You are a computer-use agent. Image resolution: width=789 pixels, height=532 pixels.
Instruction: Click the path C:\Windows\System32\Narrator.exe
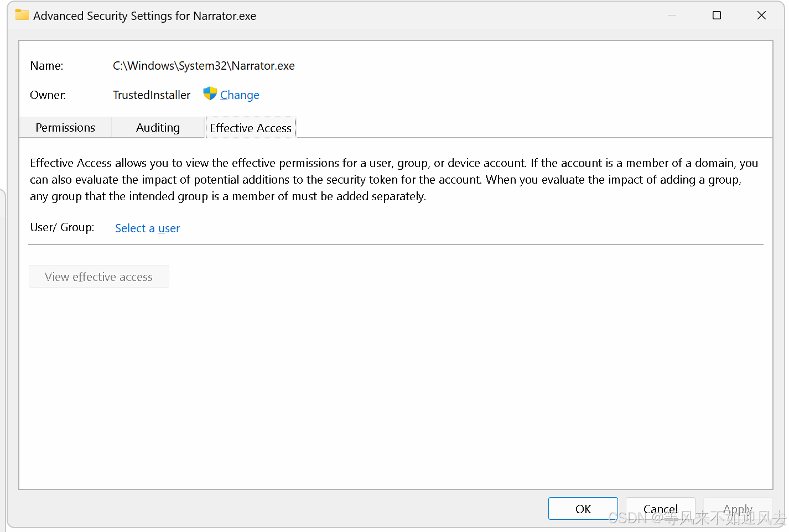tap(204, 66)
